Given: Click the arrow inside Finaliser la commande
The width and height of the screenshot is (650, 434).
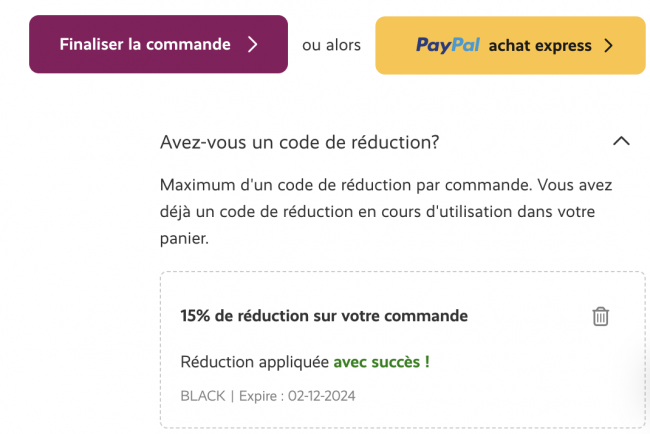Looking at the screenshot, I should [252, 44].
